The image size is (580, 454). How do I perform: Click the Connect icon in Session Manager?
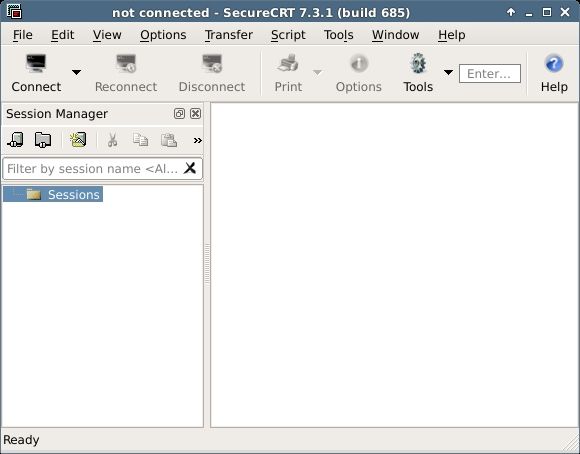15,140
